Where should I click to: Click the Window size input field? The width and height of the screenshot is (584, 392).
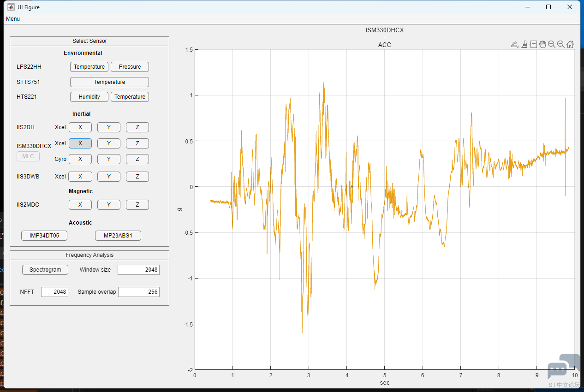pos(138,270)
